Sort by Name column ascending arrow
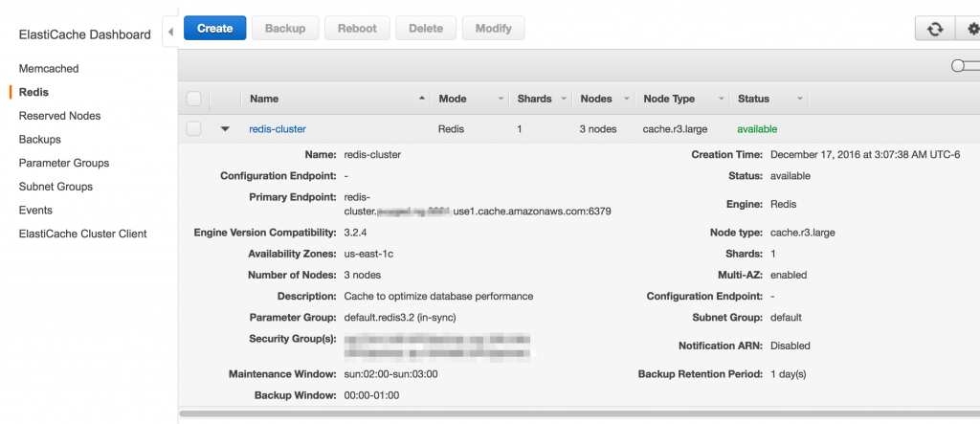 pos(422,99)
